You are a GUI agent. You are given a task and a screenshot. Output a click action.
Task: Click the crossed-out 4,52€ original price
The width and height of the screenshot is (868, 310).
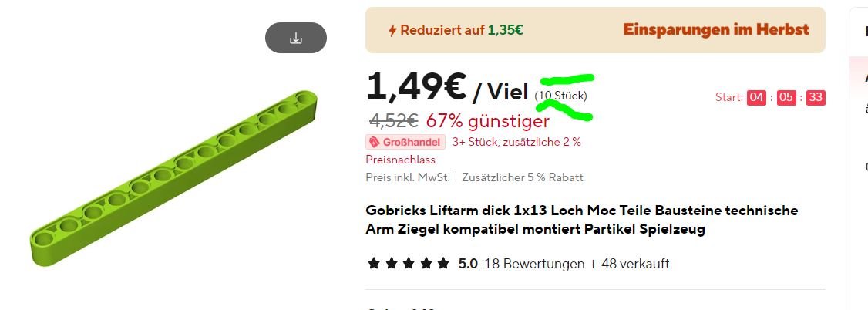[x=394, y=120]
